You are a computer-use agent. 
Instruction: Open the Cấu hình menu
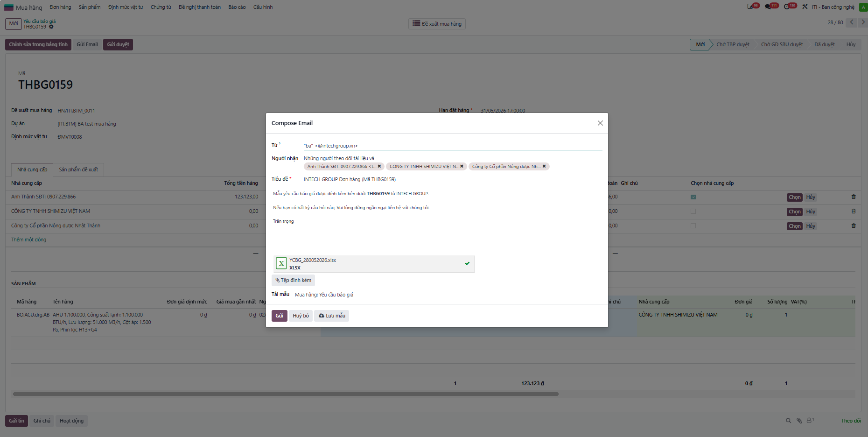pos(263,7)
